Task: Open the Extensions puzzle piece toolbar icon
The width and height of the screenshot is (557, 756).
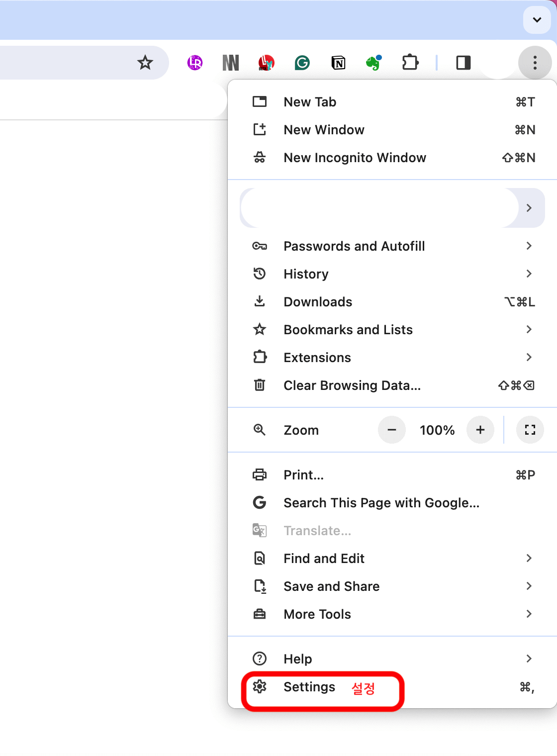Action: pos(410,63)
